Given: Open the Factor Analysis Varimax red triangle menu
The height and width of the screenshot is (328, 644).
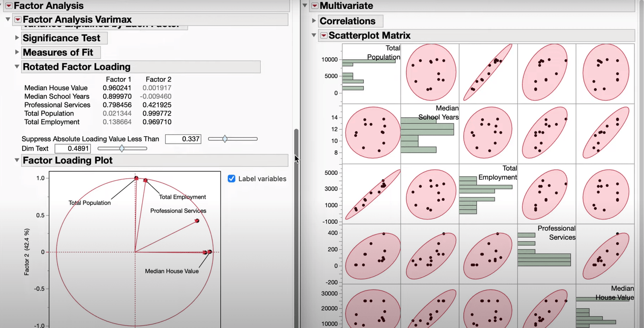Looking at the screenshot, I should tap(18, 19).
